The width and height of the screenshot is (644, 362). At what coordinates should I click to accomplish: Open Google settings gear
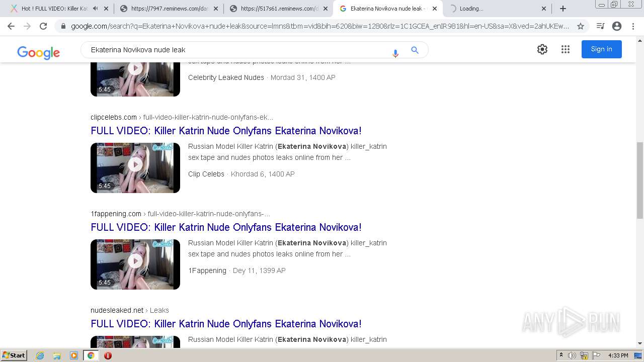[542, 49]
